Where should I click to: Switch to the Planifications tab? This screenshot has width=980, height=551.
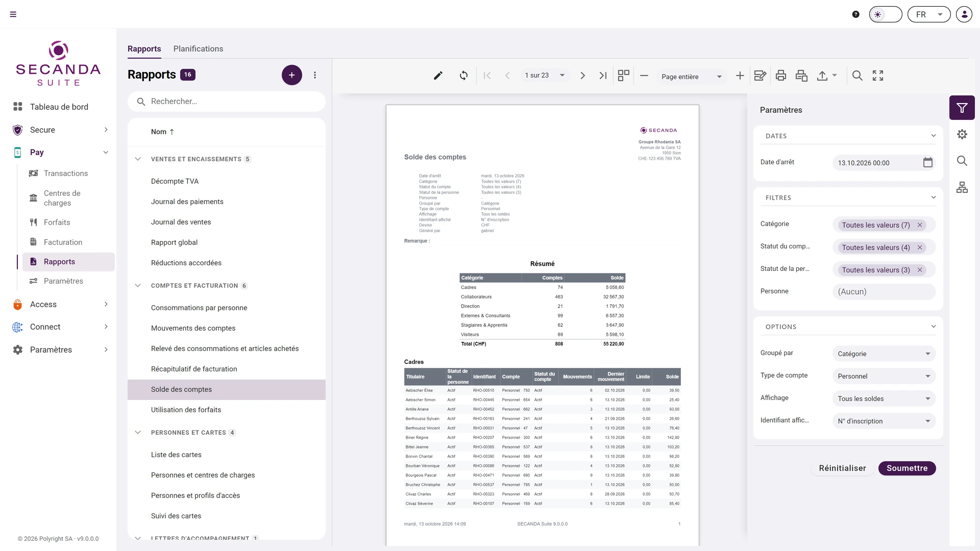click(198, 48)
